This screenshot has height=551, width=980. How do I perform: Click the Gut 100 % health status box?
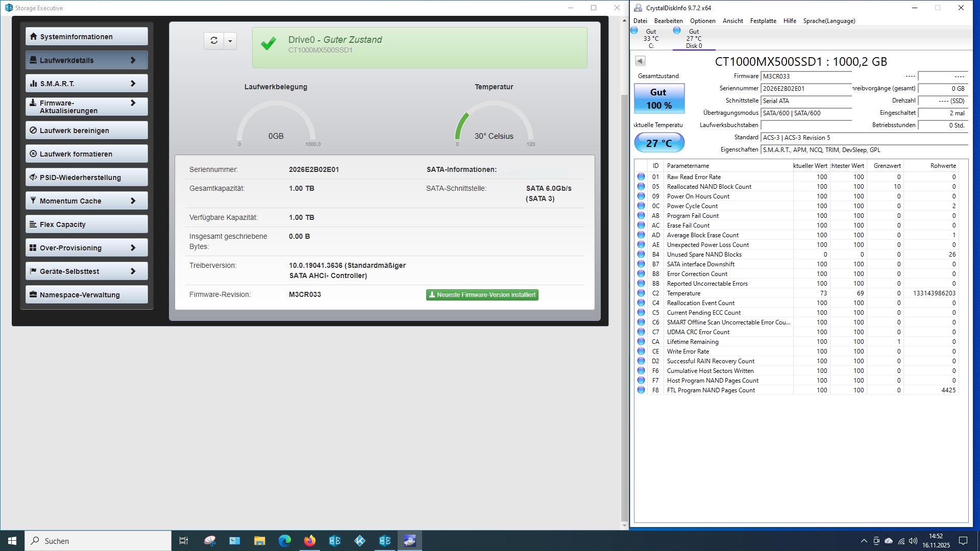659,98
